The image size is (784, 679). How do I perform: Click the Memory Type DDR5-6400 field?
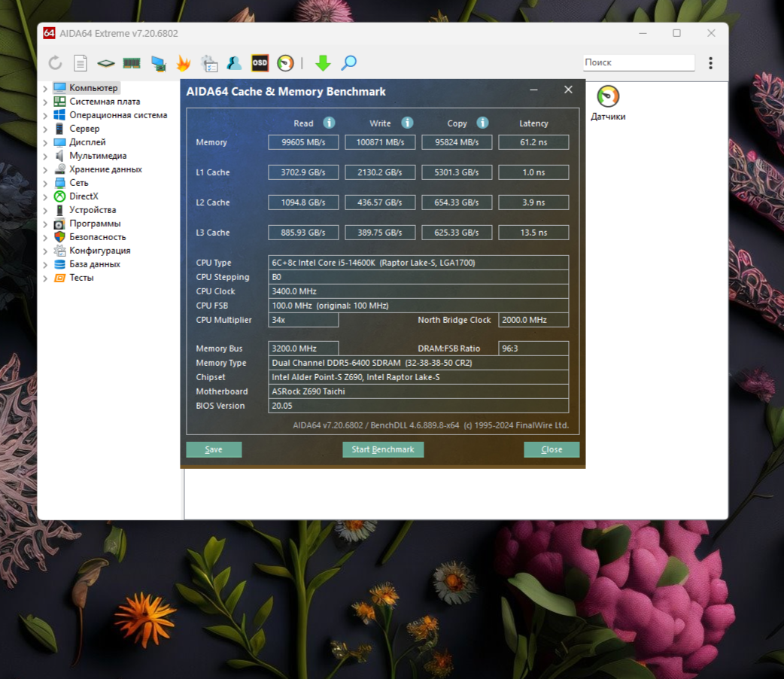click(x=418, y=363)
